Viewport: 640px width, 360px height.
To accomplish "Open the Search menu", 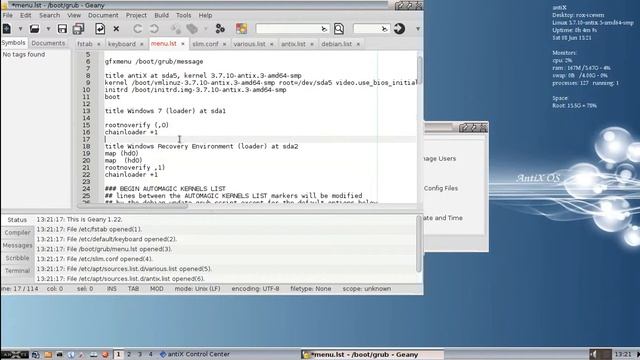I will point(49,15).
